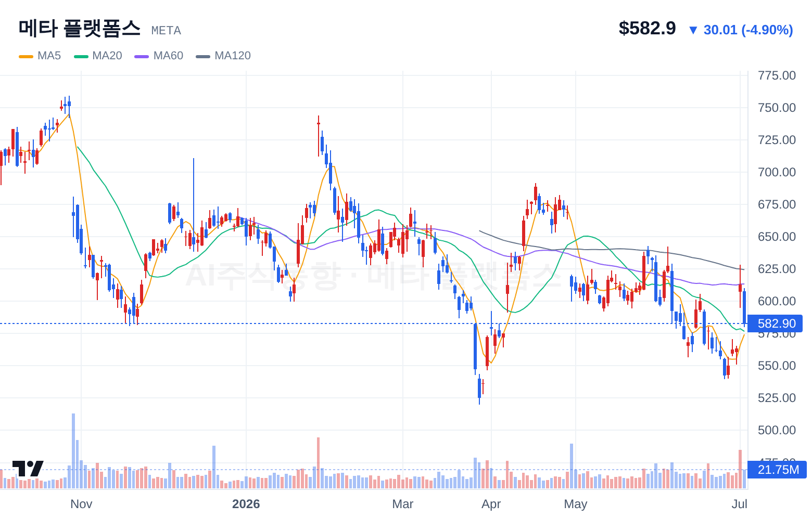Toggle the MA20 legend entry
The image size is (812, 518).
click(98, 56)
